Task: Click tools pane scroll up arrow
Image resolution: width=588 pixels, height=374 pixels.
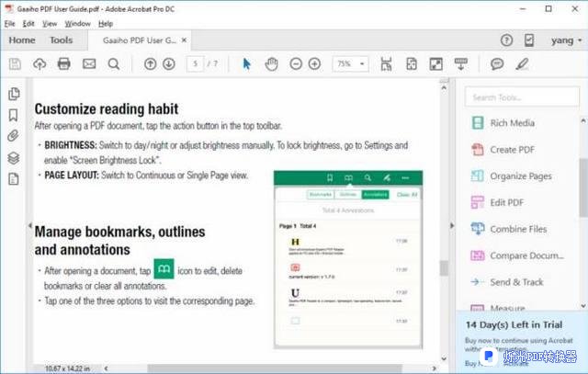Action: click(x=583, y=121)
